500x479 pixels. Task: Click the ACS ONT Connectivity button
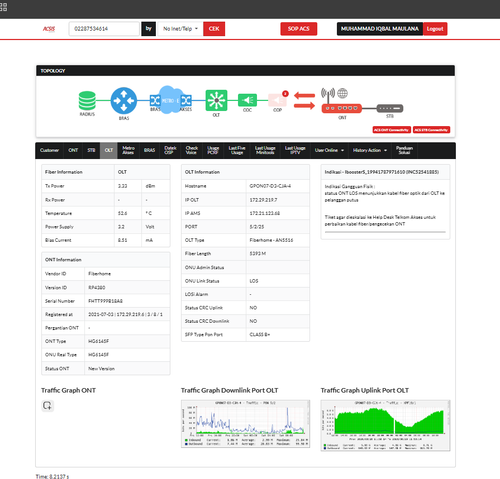tap(391, 130)
